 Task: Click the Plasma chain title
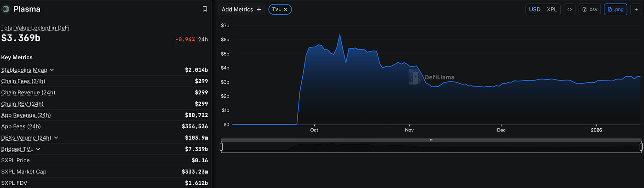tap(27, 9)
